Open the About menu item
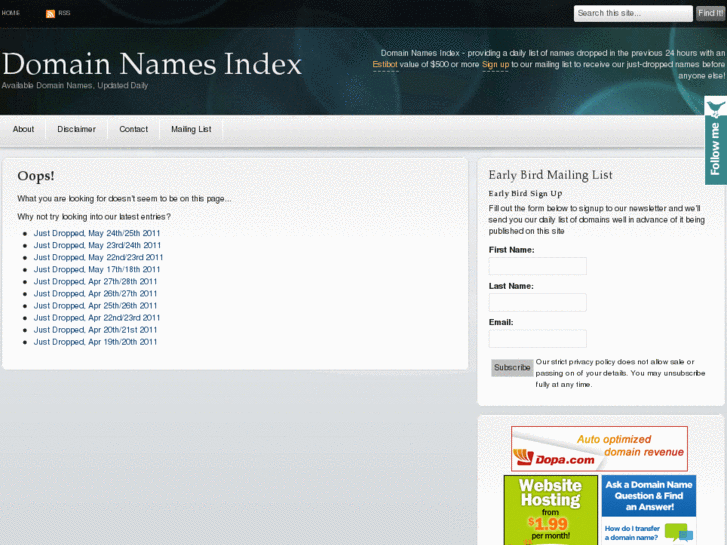Image resolution: width=727 pixels, height=545 pixels. [23, 129]
